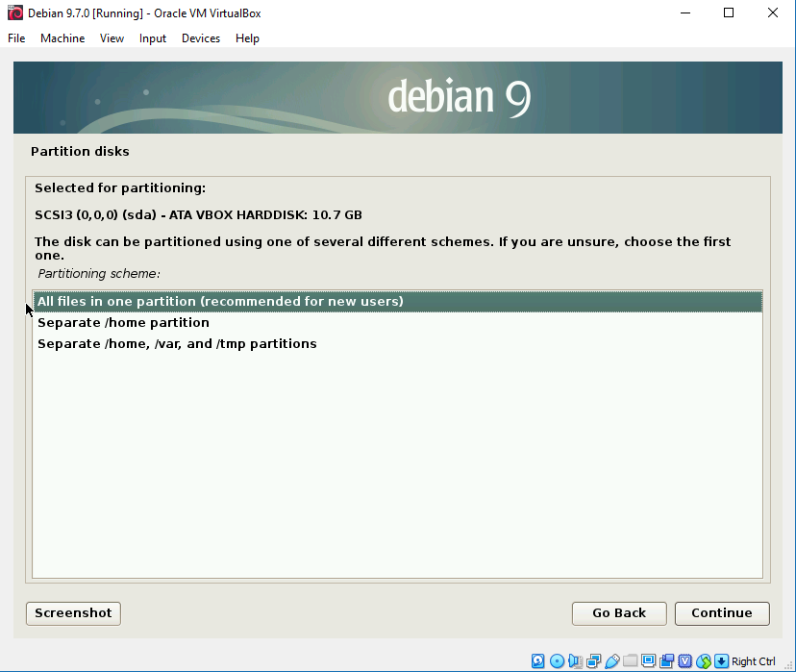Select 'Separate /home, /var, and /tmp partitions'
The image size is (796, 672).
point(397,344)
